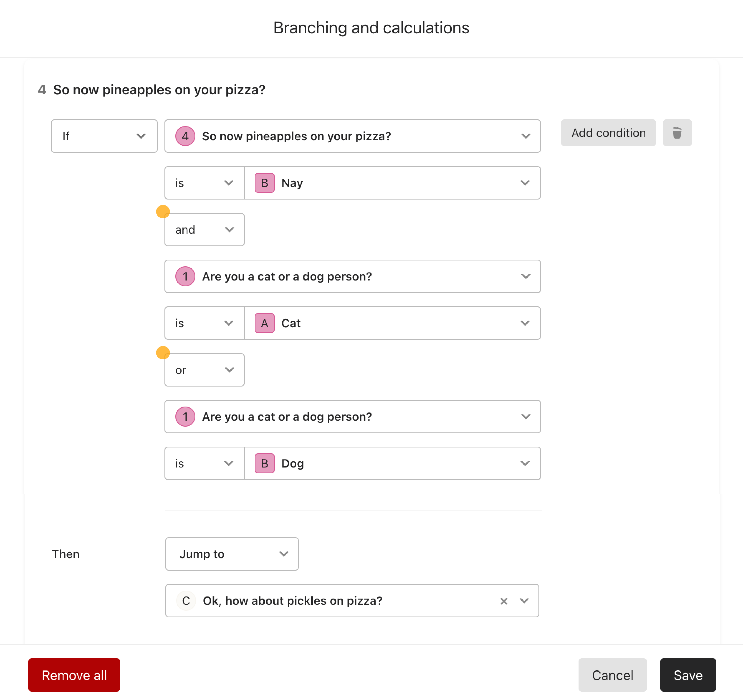
Task: Click the A badge next to Cat
Action: click(x=264, y=323)
